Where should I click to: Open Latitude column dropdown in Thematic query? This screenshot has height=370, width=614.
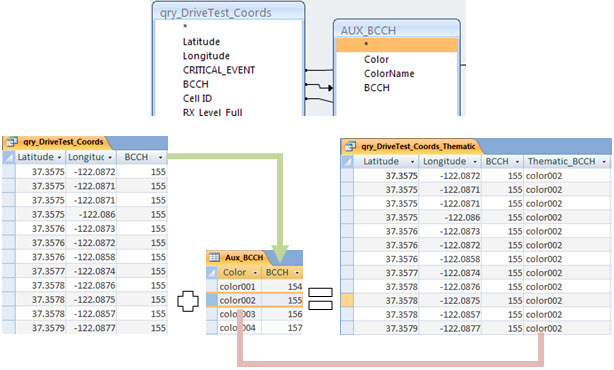tap(412, 162)
